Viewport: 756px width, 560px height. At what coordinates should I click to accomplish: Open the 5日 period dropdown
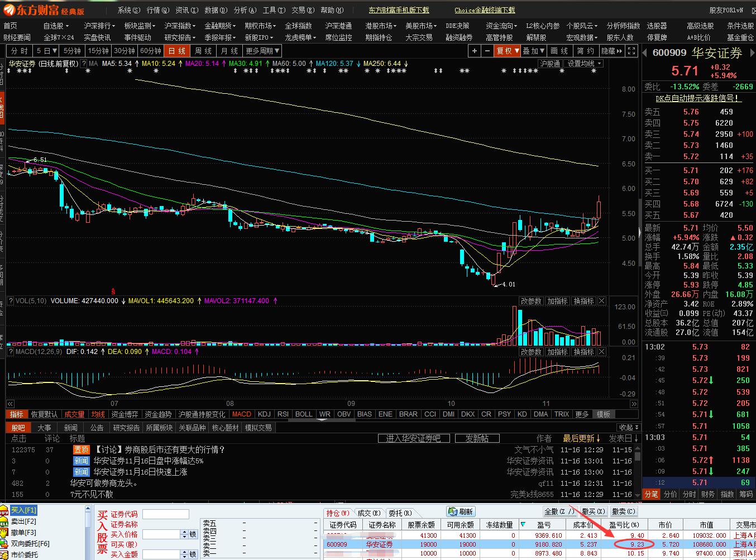click(x=46, y=51)
